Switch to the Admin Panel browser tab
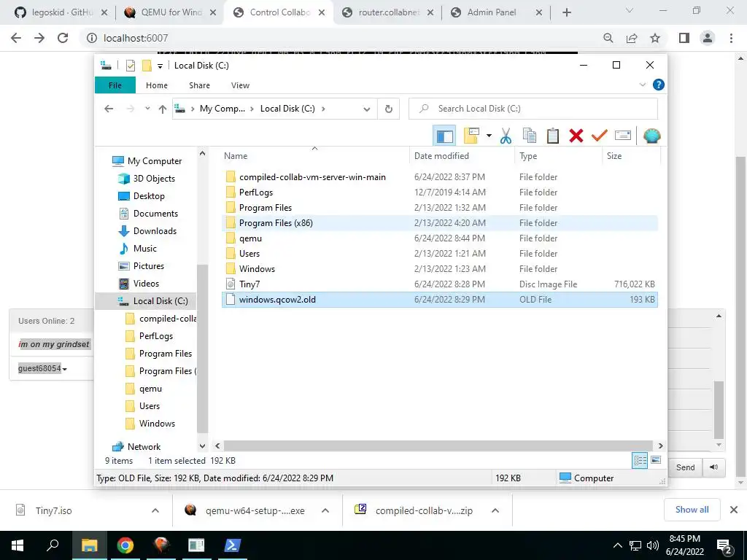 coord(496,12)
